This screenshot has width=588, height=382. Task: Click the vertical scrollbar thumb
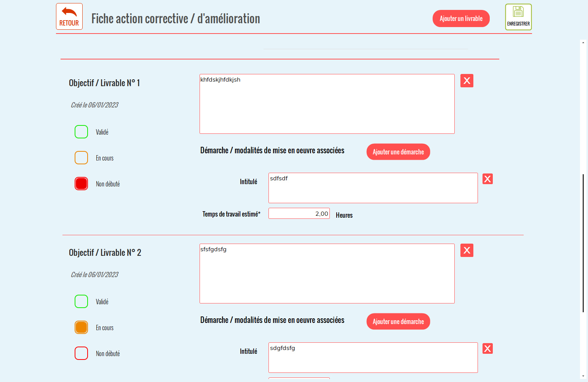point(583,243)
